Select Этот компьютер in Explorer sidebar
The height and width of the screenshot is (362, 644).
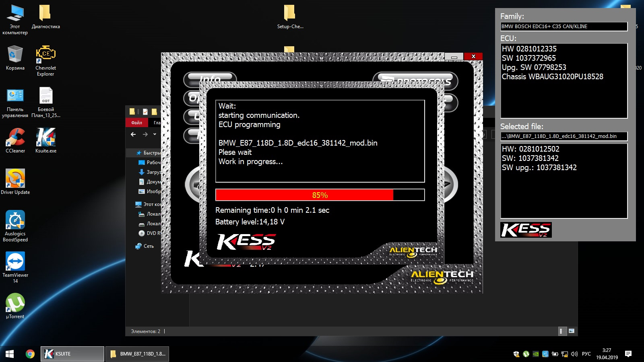click(x=148, y=204)
